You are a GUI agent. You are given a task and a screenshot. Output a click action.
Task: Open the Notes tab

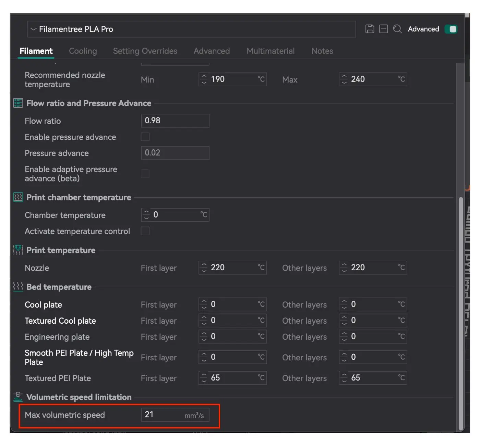[322, 51]
